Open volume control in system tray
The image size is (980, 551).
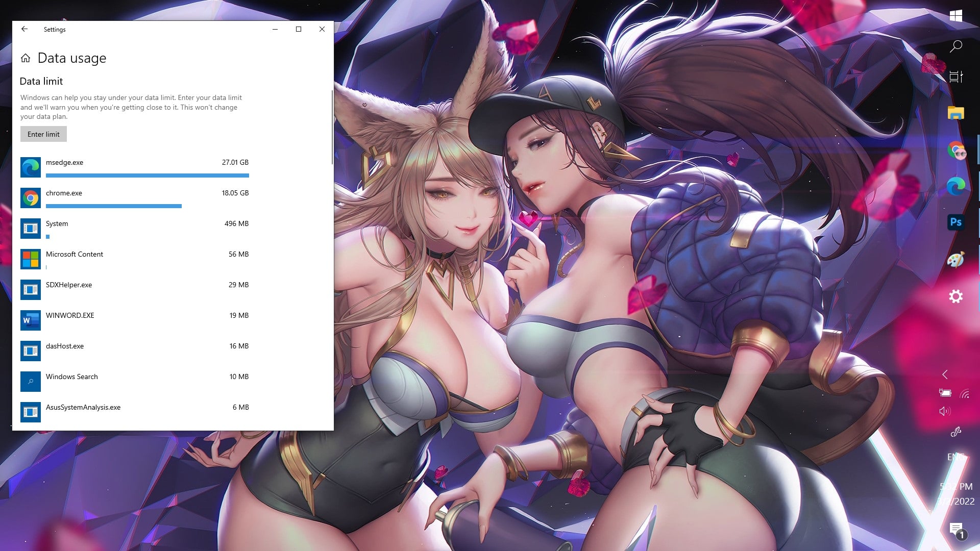(x=945, y=411)
